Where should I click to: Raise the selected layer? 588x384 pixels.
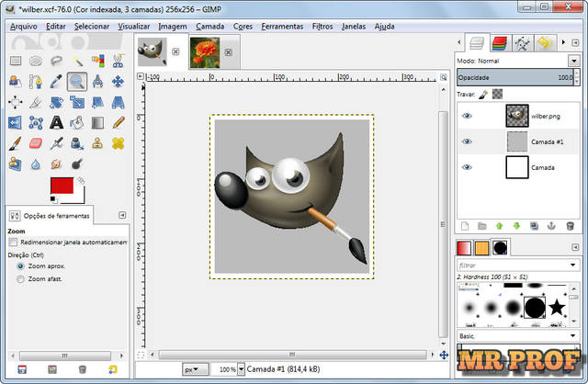point(499,226)
